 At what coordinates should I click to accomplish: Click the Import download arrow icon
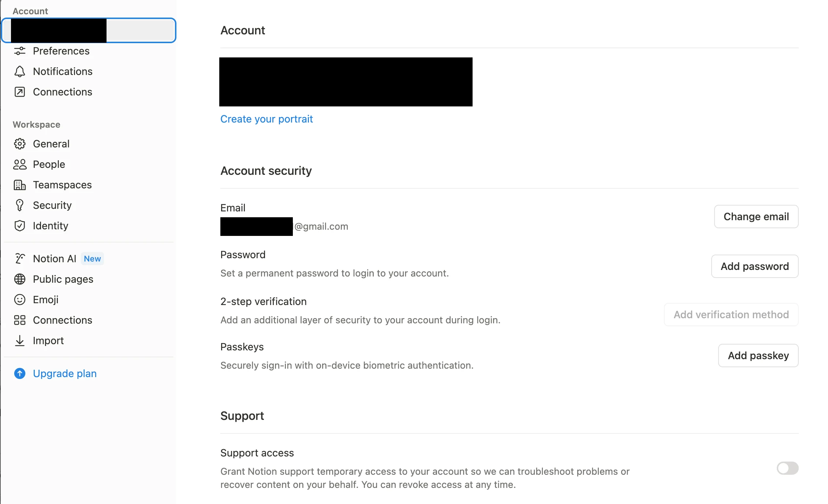[20, 341]
